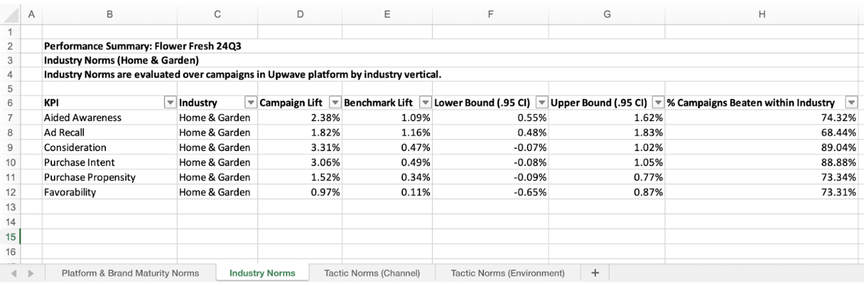Viewport: 868px width, 285px height.
Task: Open % Campaigns Beaten filter dropdown
Action: coord(852,104)
